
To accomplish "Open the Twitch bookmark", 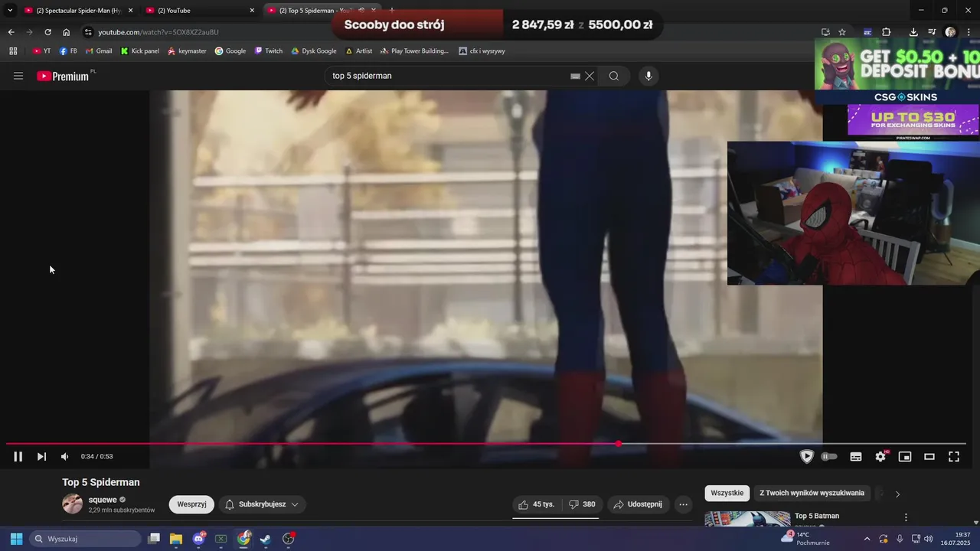I will coord(269,51).
